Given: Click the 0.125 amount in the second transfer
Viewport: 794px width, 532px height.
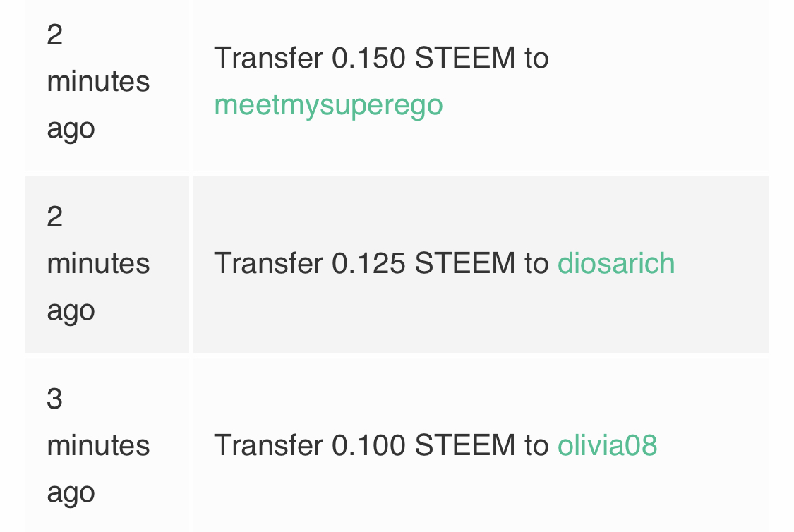Looking at the screenshot, I should [x=368, y=263].
